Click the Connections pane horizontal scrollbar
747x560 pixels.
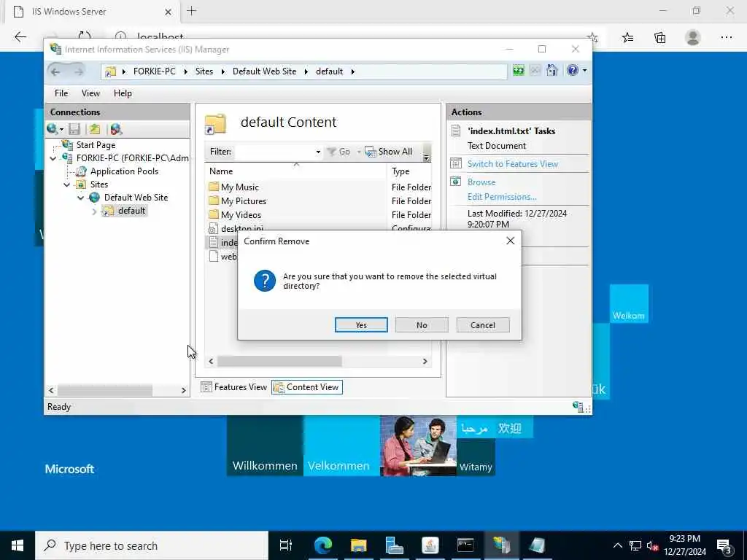click(105, 391)
